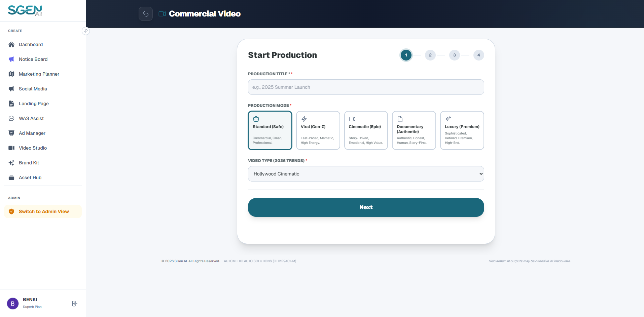
Task: Switch to Admin View
Action: coord(43,211)
